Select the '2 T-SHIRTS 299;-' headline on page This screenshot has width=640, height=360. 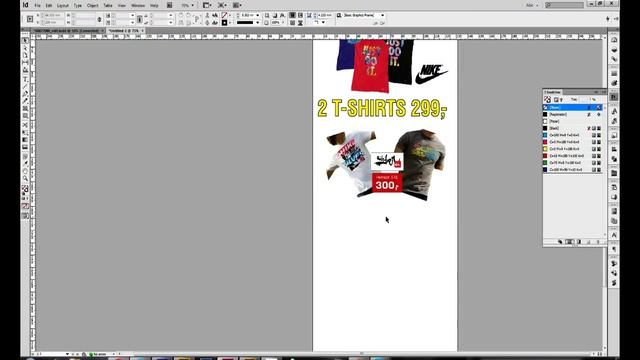pos(382,108)
